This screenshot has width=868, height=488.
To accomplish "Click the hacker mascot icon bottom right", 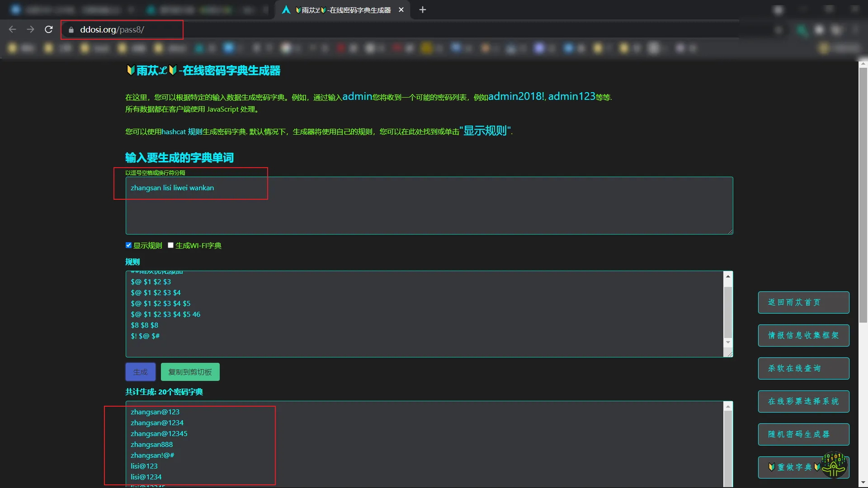I will 834,465.
